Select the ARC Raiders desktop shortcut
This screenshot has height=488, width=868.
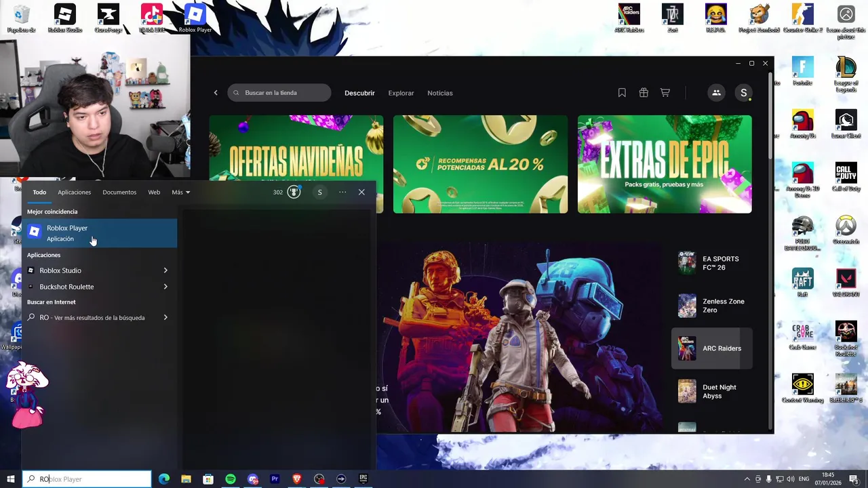(629, 18)
